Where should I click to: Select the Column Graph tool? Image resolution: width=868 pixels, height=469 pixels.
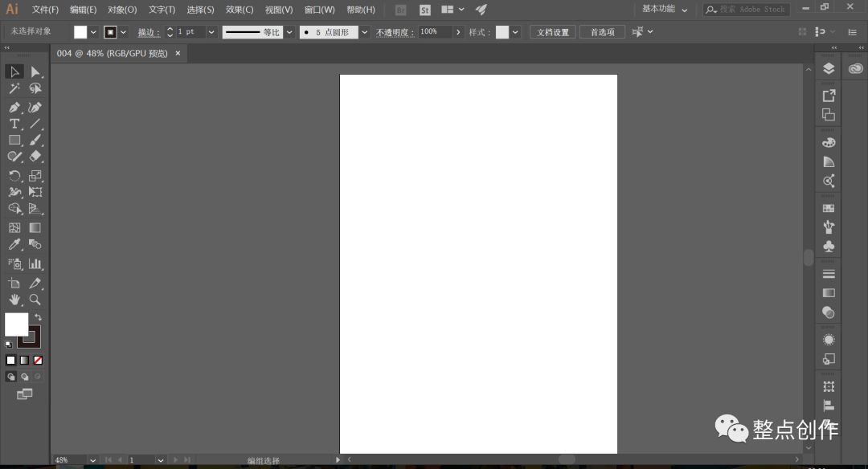click(x=35, y=263)
